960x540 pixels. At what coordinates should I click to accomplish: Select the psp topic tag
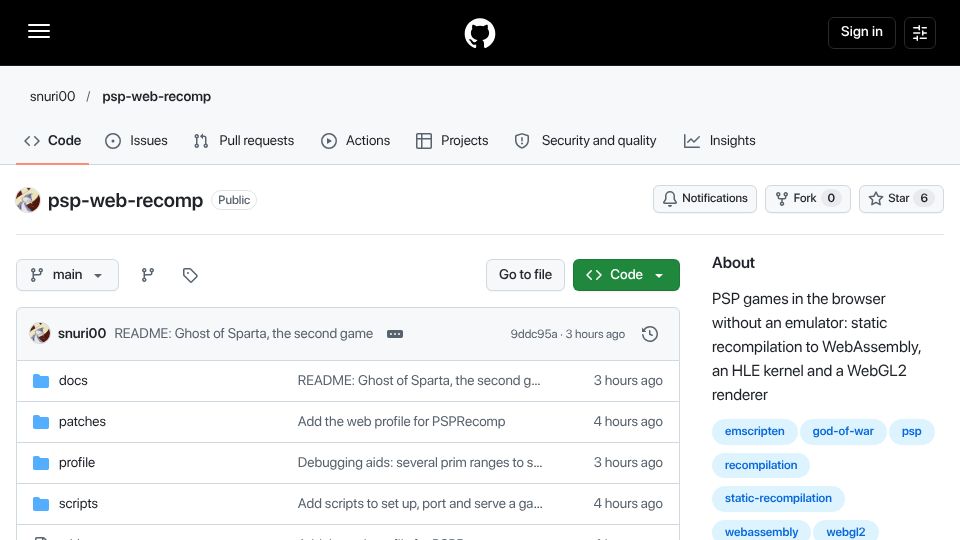(911, 432)
